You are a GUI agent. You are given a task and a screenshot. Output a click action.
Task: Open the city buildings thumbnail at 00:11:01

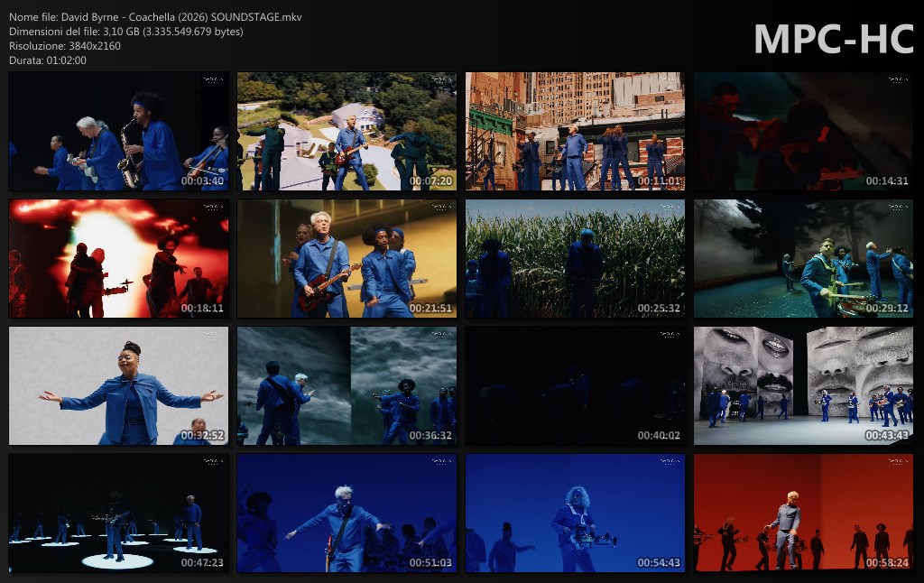575,132
